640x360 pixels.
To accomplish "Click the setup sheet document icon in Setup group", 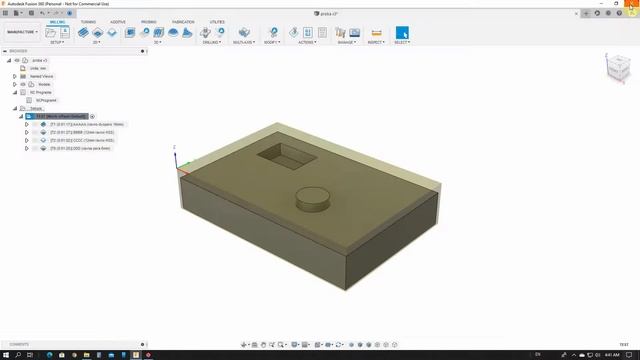I will click(65, 33).
